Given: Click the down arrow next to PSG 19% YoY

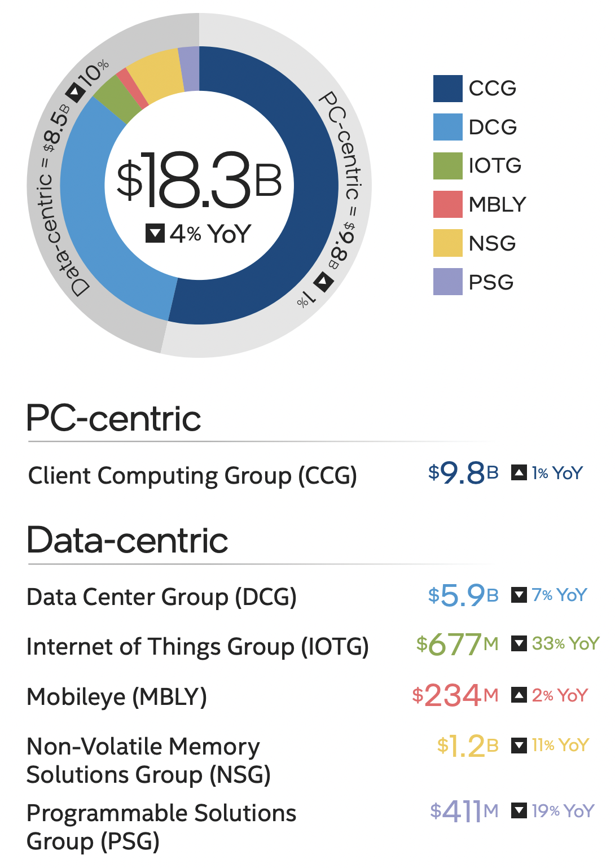Looking at the screenshot, I should [519, 811].
